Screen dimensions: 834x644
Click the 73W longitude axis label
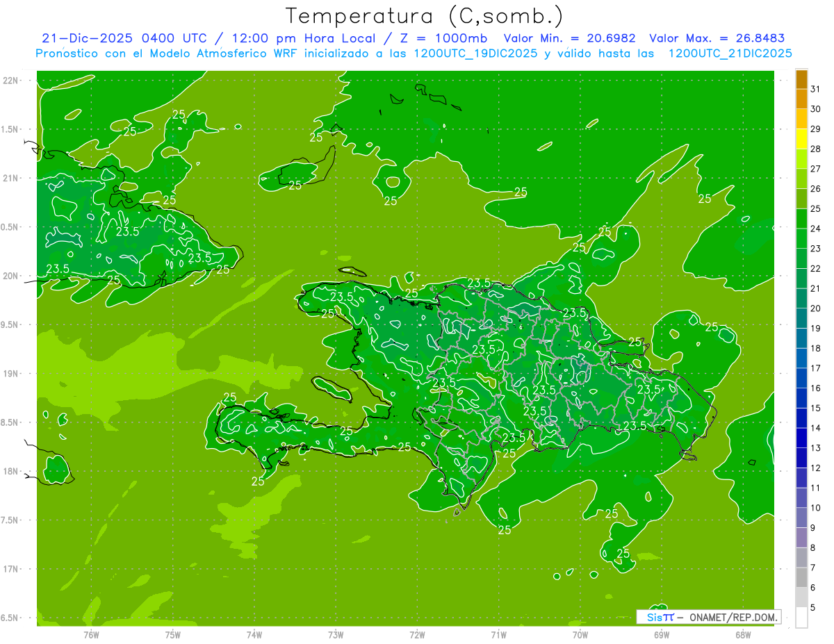[x=336, y=635]
